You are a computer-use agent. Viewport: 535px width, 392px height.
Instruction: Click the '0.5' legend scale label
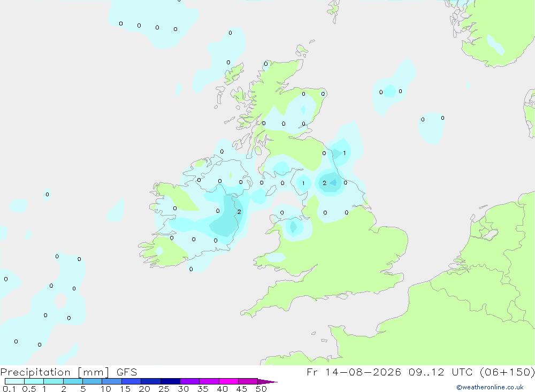pyautogui.click(x=29, y=389)
